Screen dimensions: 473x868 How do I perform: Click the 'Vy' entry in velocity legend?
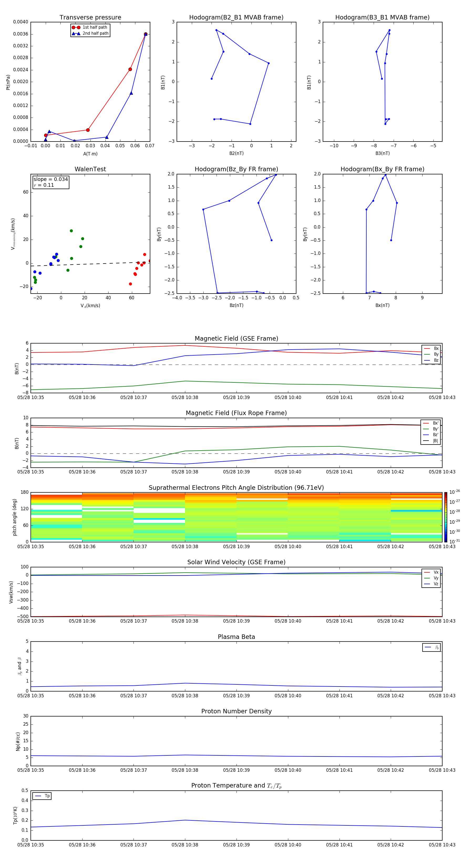tap(431, 578)
